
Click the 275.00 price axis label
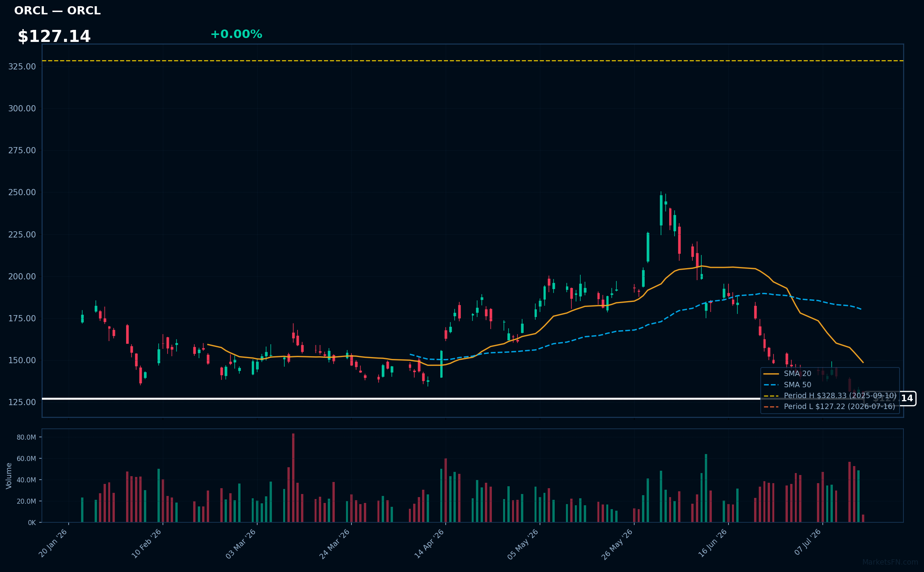tap(22, 150)
